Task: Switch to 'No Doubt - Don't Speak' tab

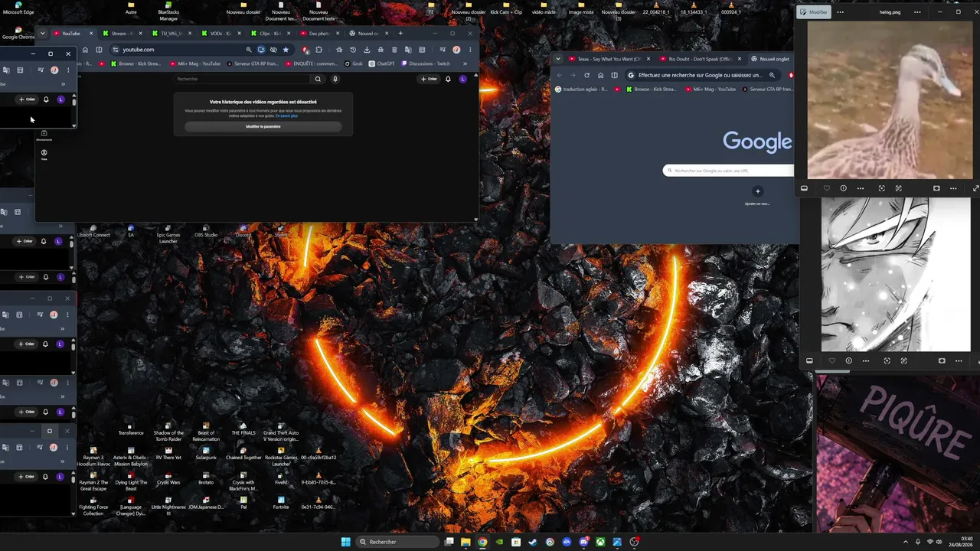Action: coord(701,59)
